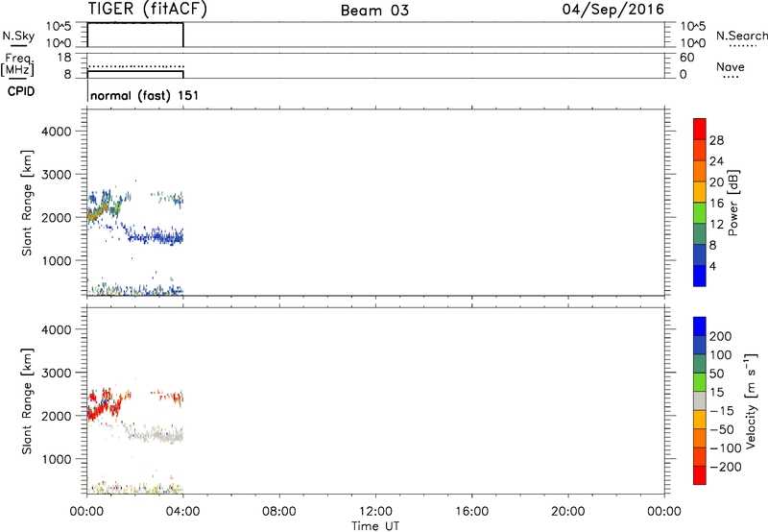Click the '12:00' time axis label
This screenshot has height=532, width=768.
point(375,512)
